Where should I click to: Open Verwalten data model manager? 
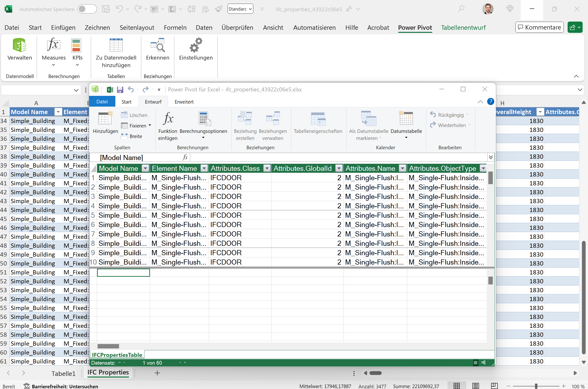click(20, 49)
